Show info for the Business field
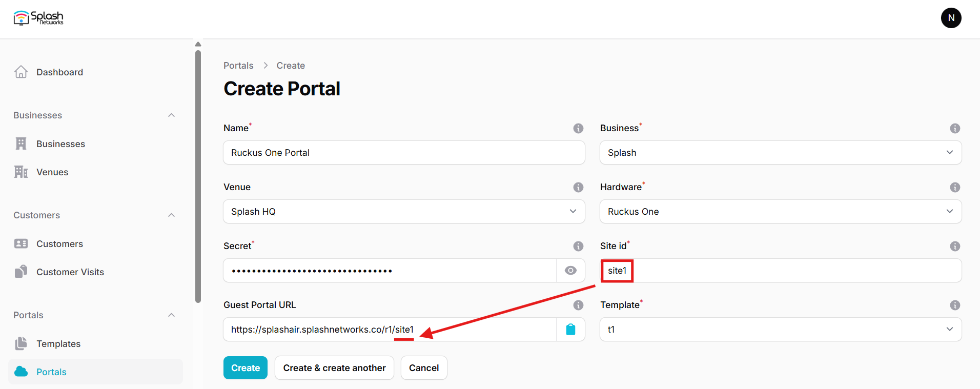This screenshot has height=389, width=980. click(x=955, y=128)
